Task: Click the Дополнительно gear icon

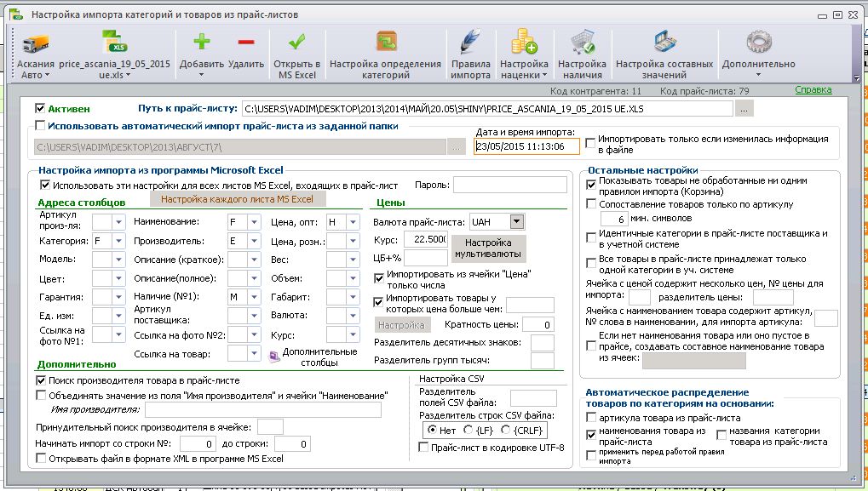Action: pos(758,43)
